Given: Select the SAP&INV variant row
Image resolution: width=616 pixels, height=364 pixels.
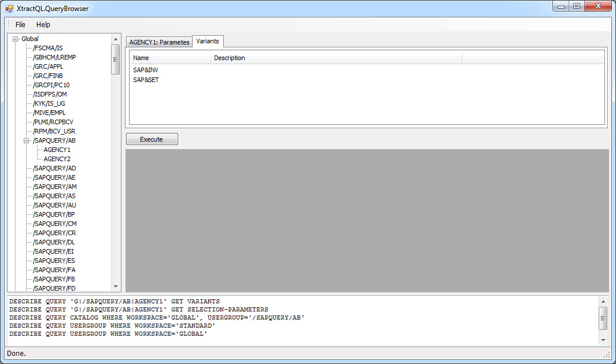Looking at the screenshot, I should (146, 70).
